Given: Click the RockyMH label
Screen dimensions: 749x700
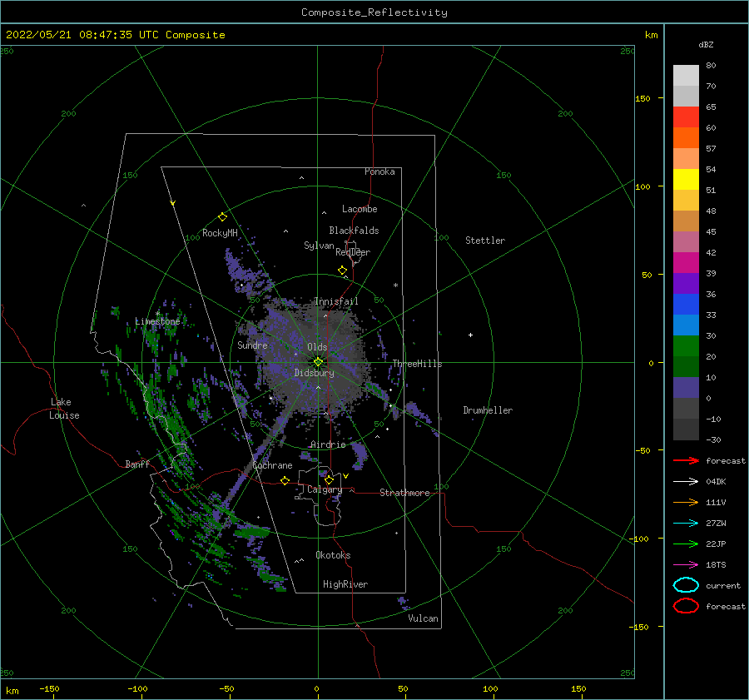Looking at the screenshot, I should [220, 233].
